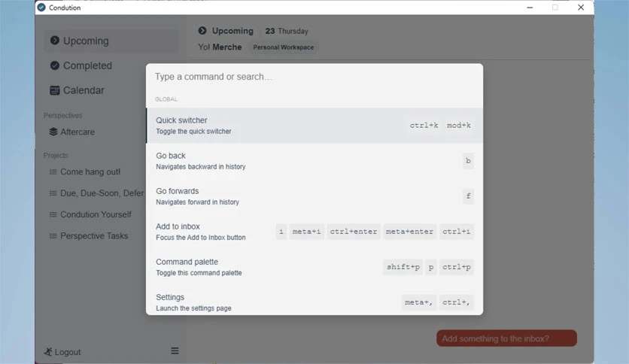Click the ctrl+k shortcut badge
This screenshot has height=364, width=629.
424,126
